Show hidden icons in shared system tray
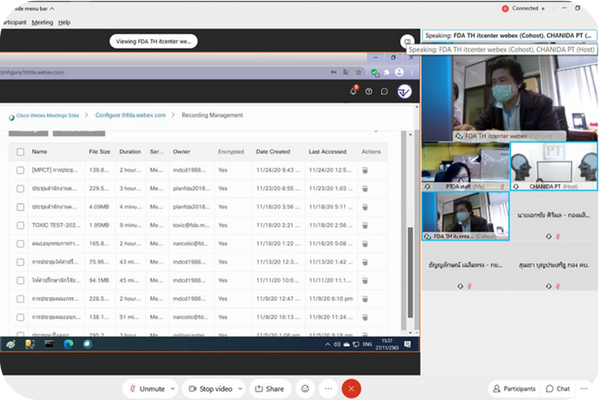600x400 pixels. [328, 344]
